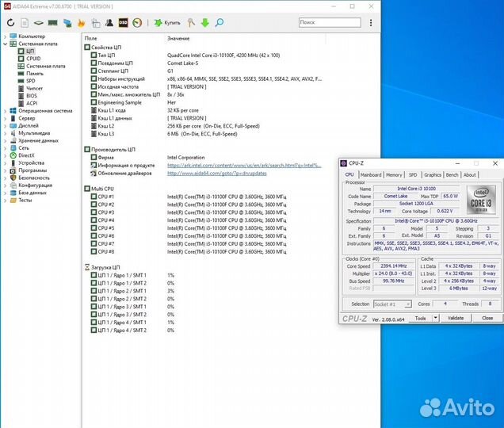Expand the Операционная система node
The height and width of the screenshot is (428, 504).
(x=5, y=111)
